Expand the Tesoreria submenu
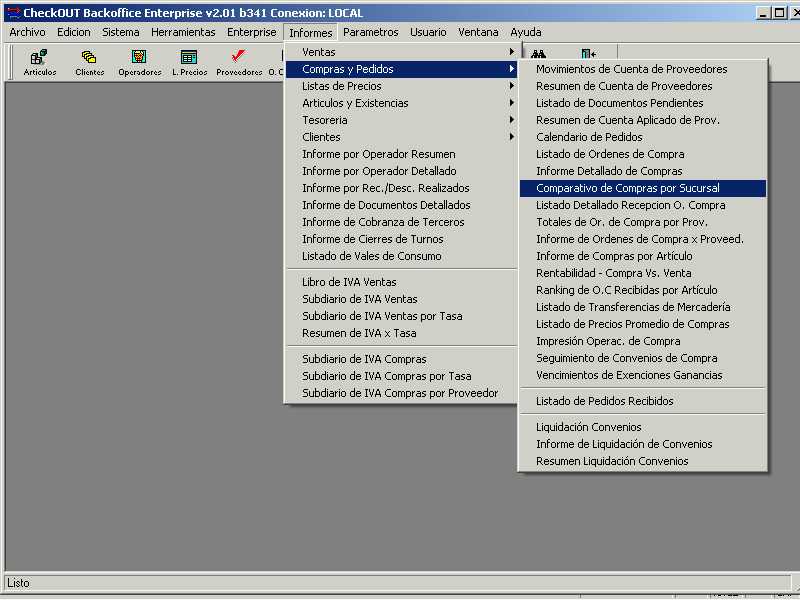Image resolution: width=800 pixels, height=600 pixels. 402,120
